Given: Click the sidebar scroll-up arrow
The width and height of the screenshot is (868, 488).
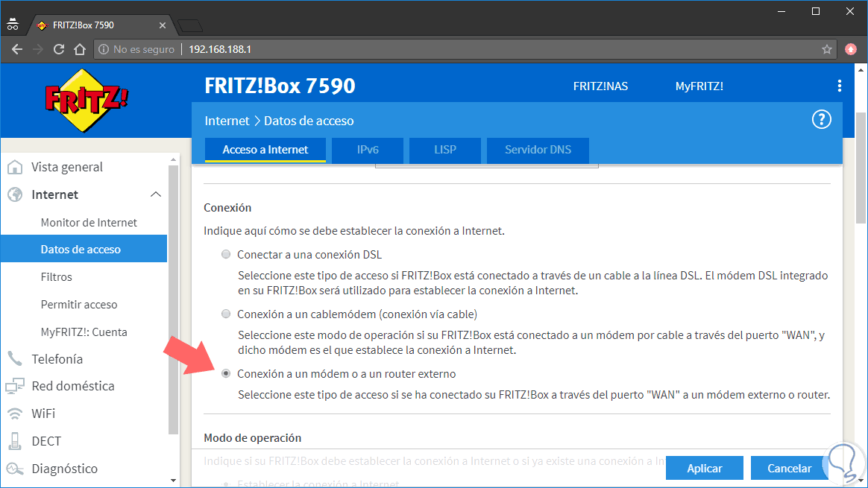Looking at the screenshot, I should tap(173, 159).
